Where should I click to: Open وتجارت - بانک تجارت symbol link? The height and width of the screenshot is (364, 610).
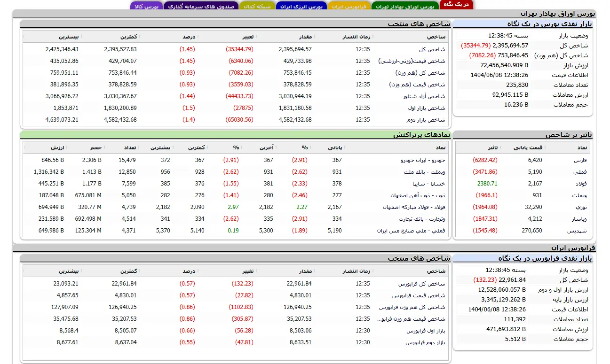click(422, 219)
